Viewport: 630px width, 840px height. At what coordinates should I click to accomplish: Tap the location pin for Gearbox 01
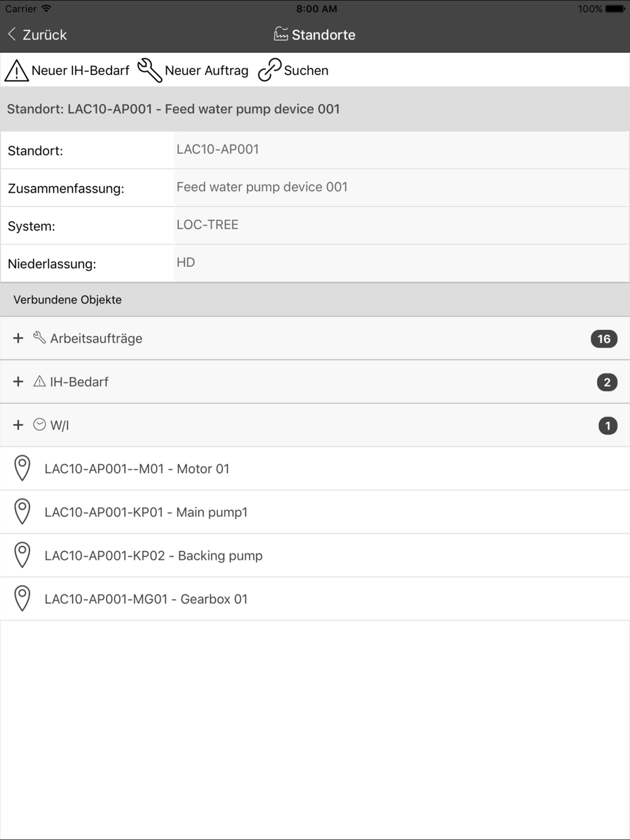click(x=22, y=599)
